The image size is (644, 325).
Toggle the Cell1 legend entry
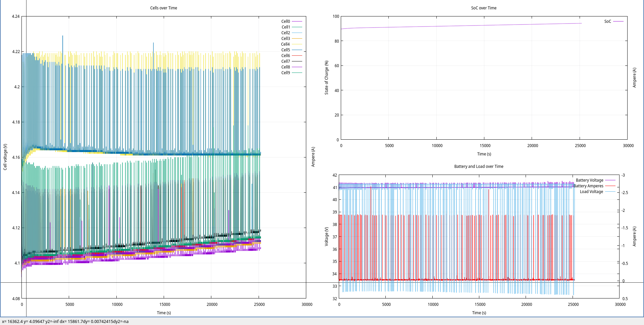tap(291, 27)
